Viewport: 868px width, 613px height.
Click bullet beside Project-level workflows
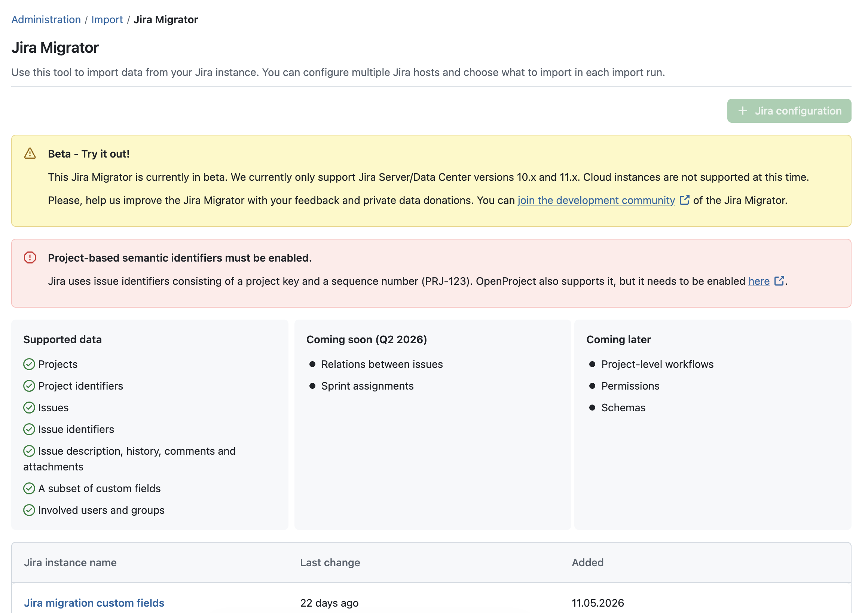tap(592, 364)
